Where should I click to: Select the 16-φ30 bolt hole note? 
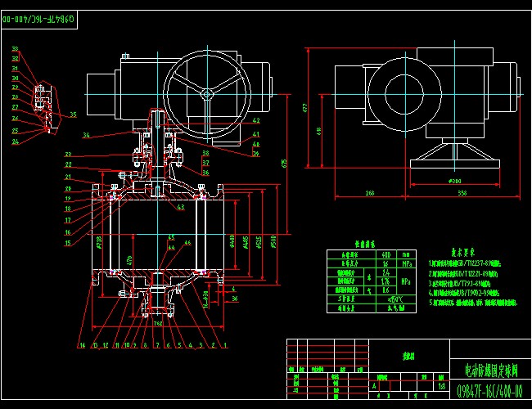(205, 299)
